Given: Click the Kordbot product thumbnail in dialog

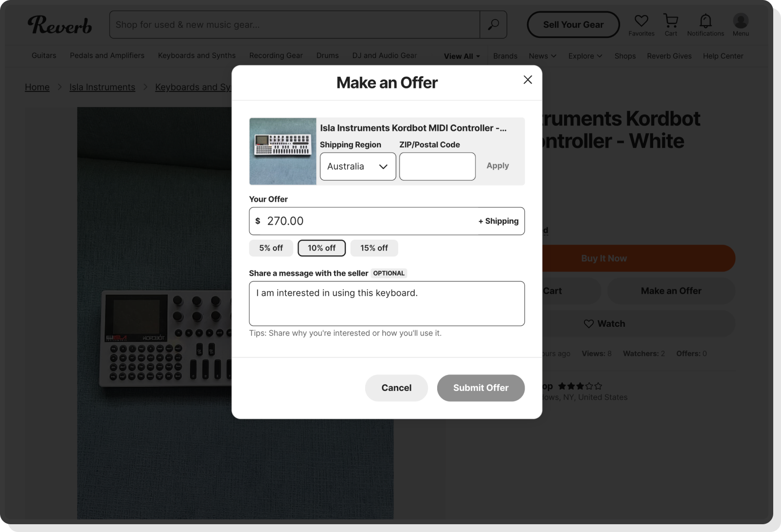Looking at the screenshot, I should click(x=283, y=151).
